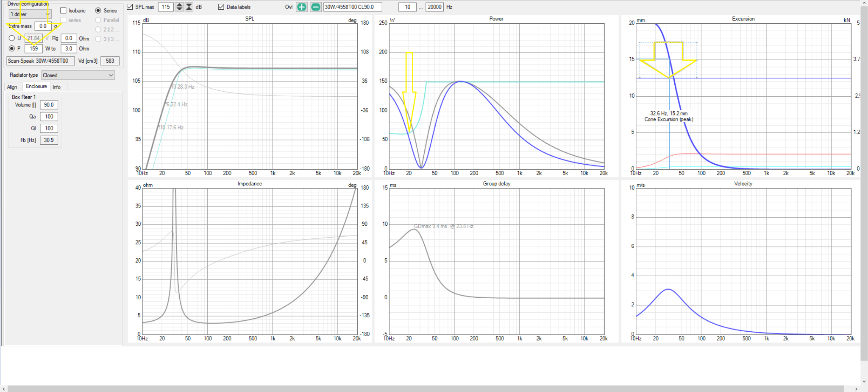Click the Velocity graph title

pyautogui.click(x=743, y=184)
